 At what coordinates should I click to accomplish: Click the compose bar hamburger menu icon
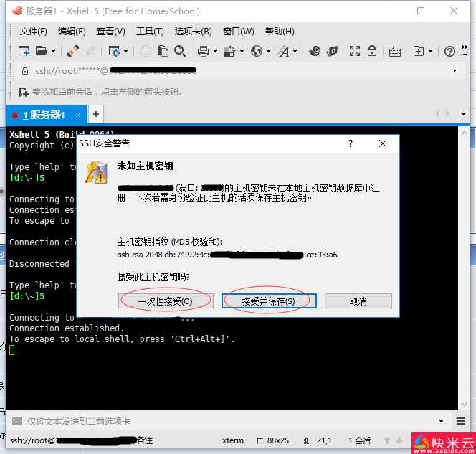460,421
